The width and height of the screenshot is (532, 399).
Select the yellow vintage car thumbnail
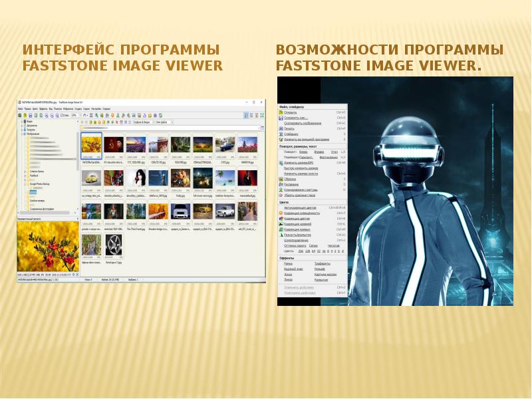pos(91,178)
